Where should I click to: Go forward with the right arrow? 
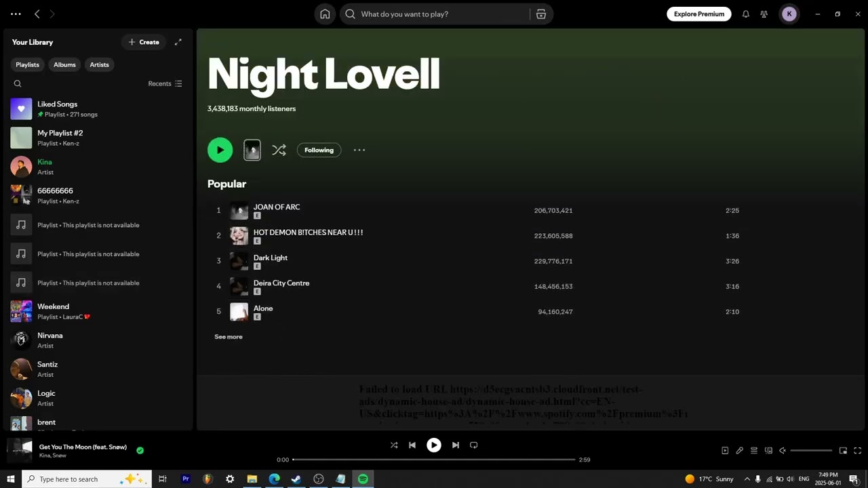pyautogui.click(x=52, y=14)
